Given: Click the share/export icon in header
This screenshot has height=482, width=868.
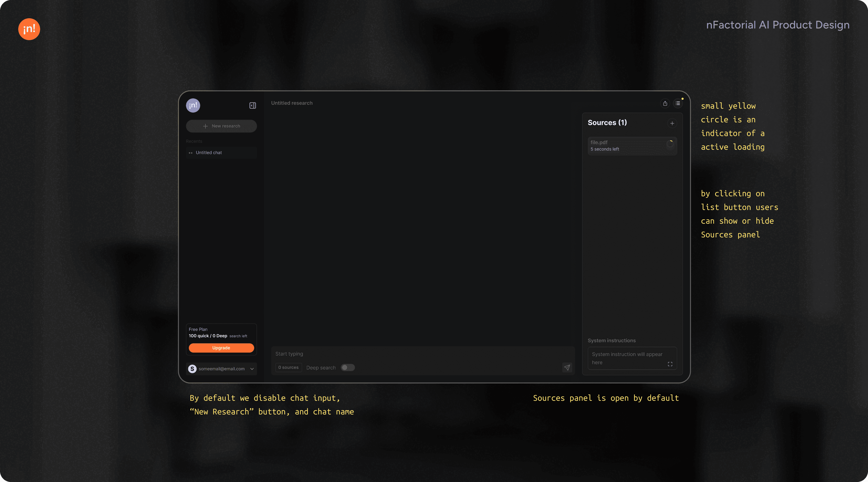Looking at the screenshot, I should coord(665,103).
